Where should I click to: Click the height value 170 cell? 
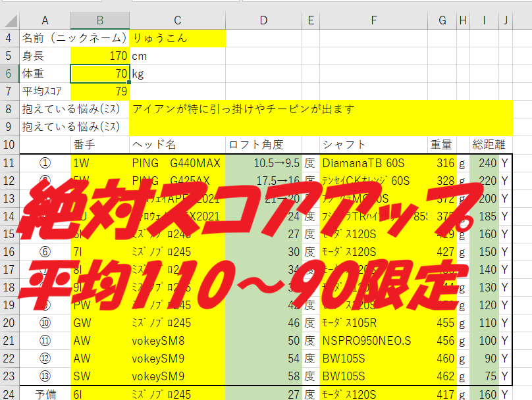[100, 56]
